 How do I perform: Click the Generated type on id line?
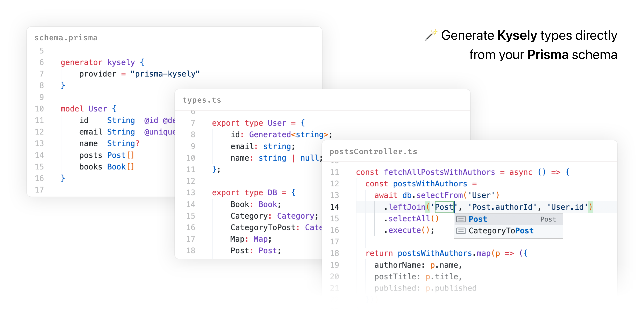coord(270,135)
